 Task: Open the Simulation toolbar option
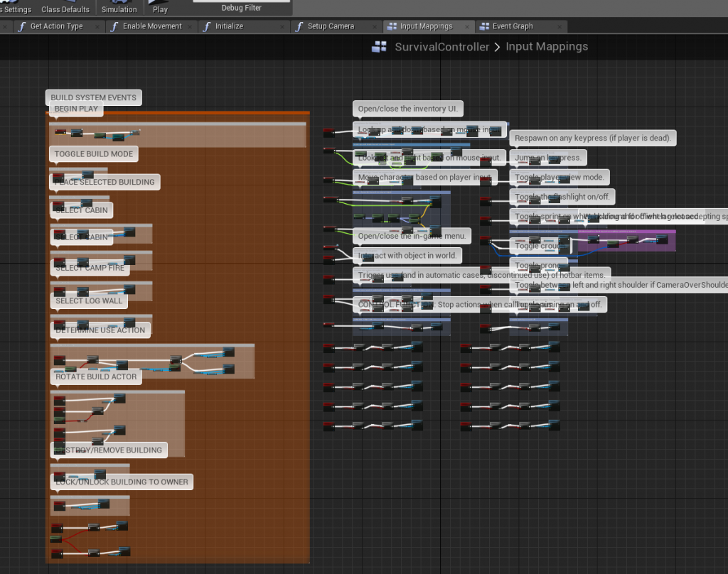click(x=119, y=7)
